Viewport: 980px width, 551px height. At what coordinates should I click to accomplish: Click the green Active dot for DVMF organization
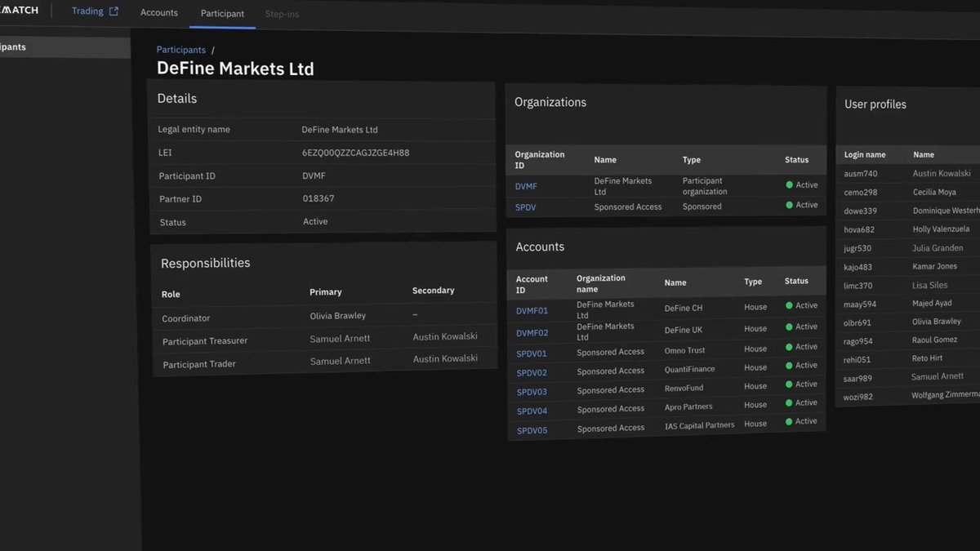790,185
